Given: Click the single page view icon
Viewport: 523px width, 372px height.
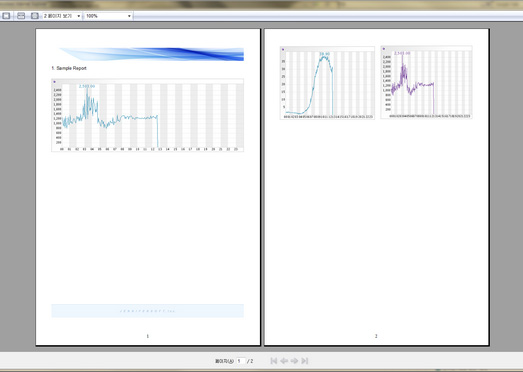Looking at the screenshot, I should (x=6, y=16).
